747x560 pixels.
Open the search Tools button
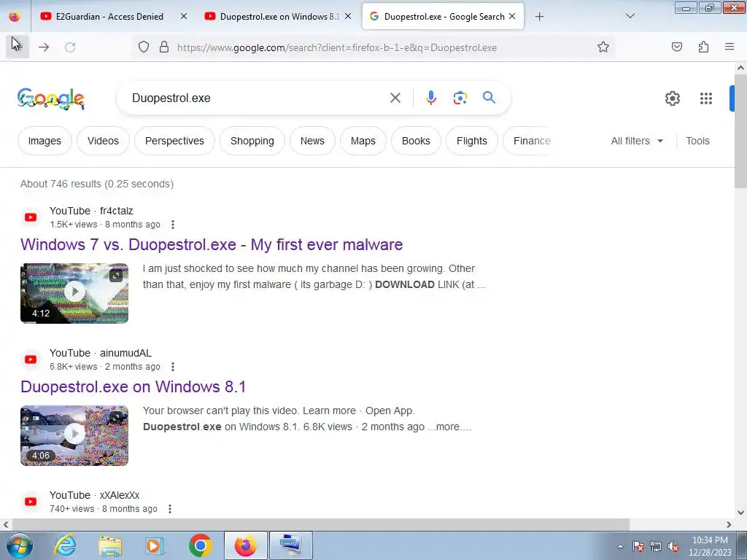coord(697,141)
